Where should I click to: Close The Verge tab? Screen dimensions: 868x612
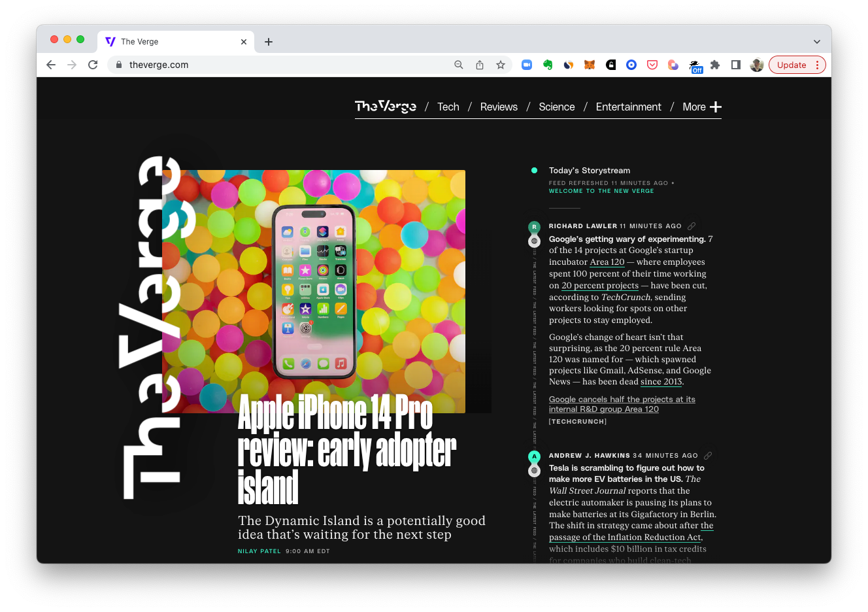click(244, 42)
